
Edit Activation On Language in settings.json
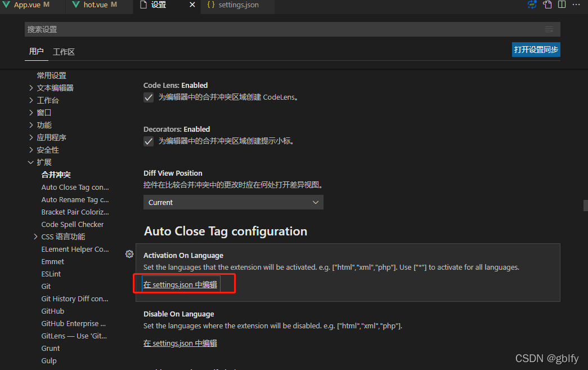(181, 284)
